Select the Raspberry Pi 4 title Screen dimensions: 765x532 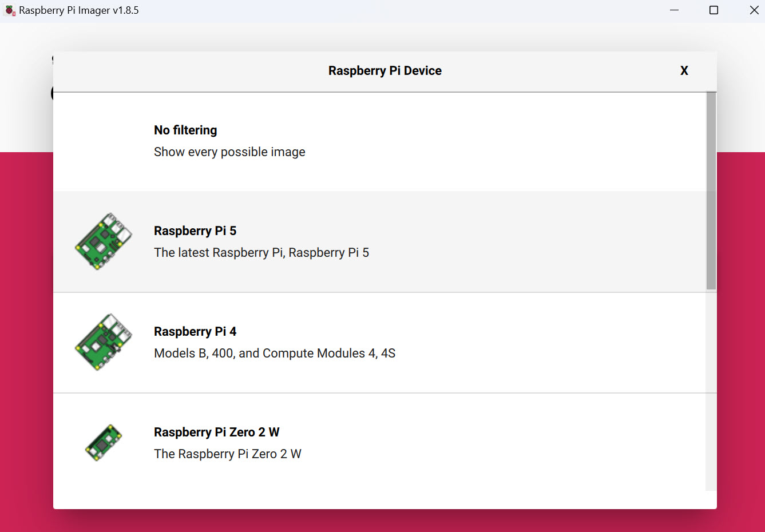tap(195, 332)
